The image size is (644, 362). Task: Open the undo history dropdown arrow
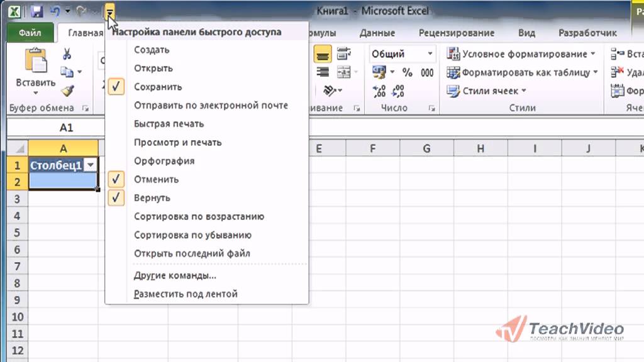[68, 11]
